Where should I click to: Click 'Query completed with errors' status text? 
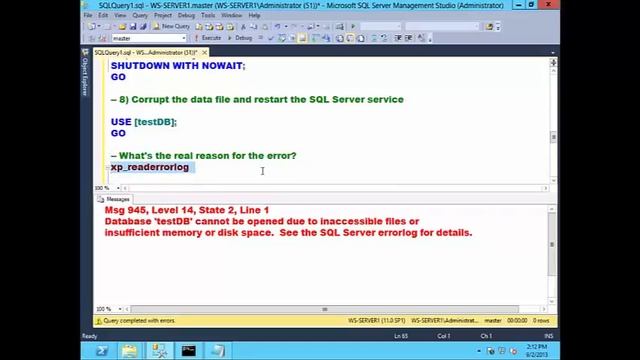pos(139,321)
